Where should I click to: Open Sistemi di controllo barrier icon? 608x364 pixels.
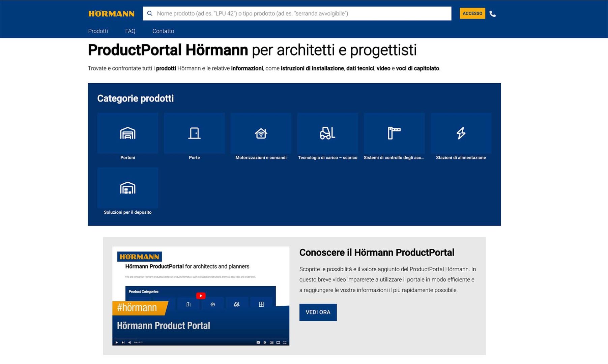coord(394,133)
